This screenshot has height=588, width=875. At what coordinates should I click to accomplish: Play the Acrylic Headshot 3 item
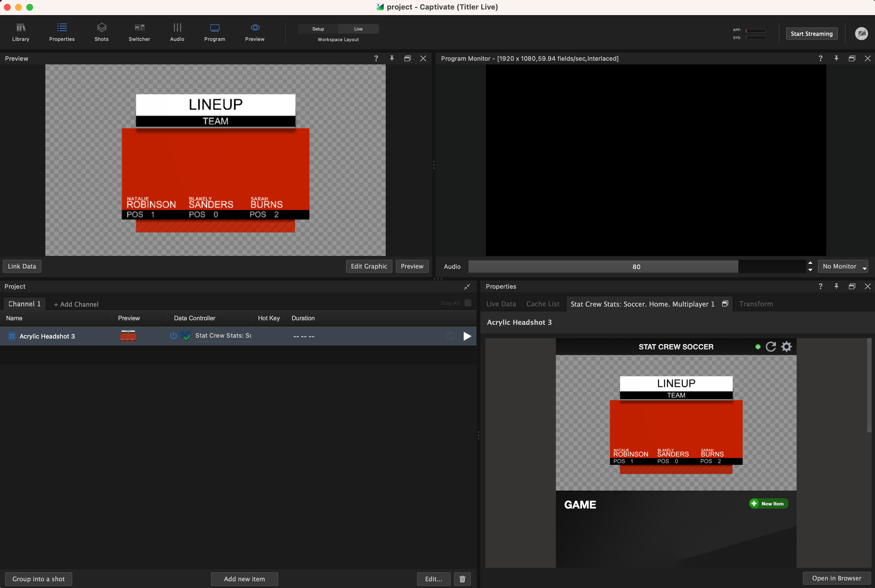point(467,336)
